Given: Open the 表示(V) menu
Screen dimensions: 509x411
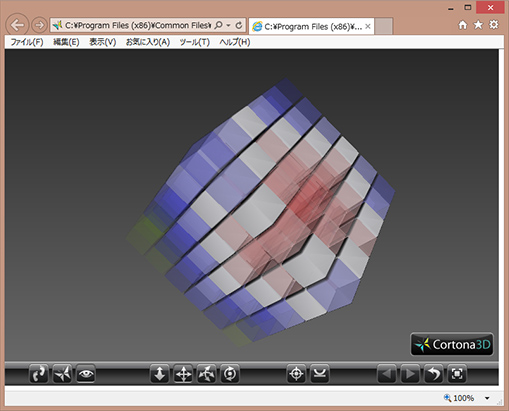Looking at the screenshot, I should click(103, 42).
